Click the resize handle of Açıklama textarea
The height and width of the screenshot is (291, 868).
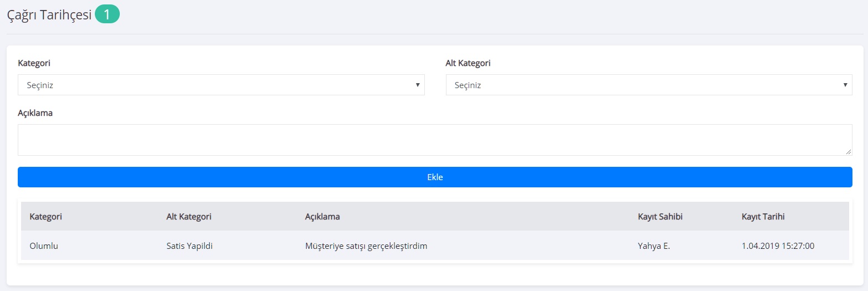(x=849, y=152)
